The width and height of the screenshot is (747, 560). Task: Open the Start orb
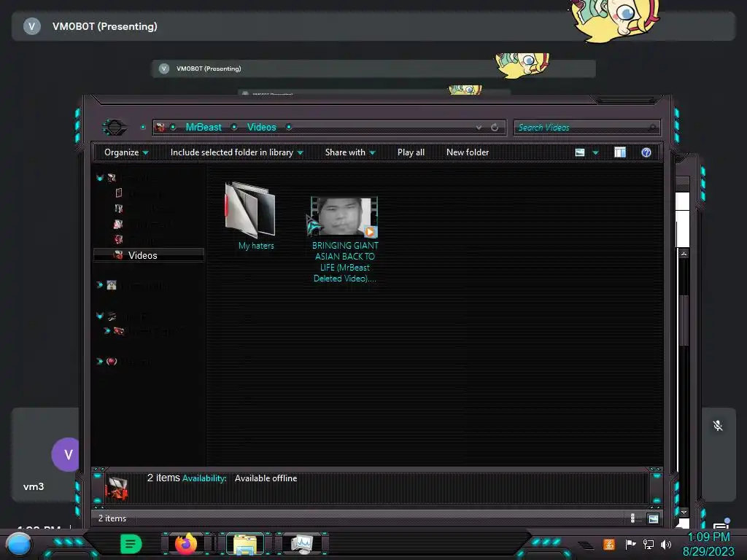click(x=19, y=545)
